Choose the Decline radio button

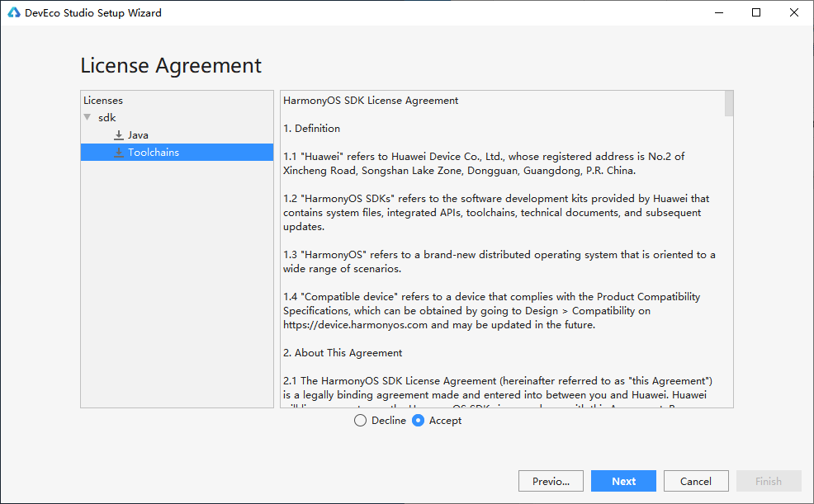(360, 421)
